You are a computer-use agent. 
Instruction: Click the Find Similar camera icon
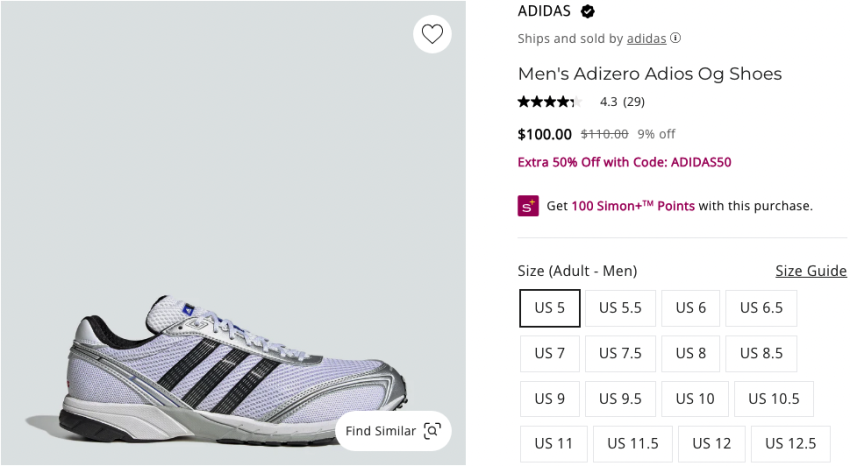[x=432, y=431]
